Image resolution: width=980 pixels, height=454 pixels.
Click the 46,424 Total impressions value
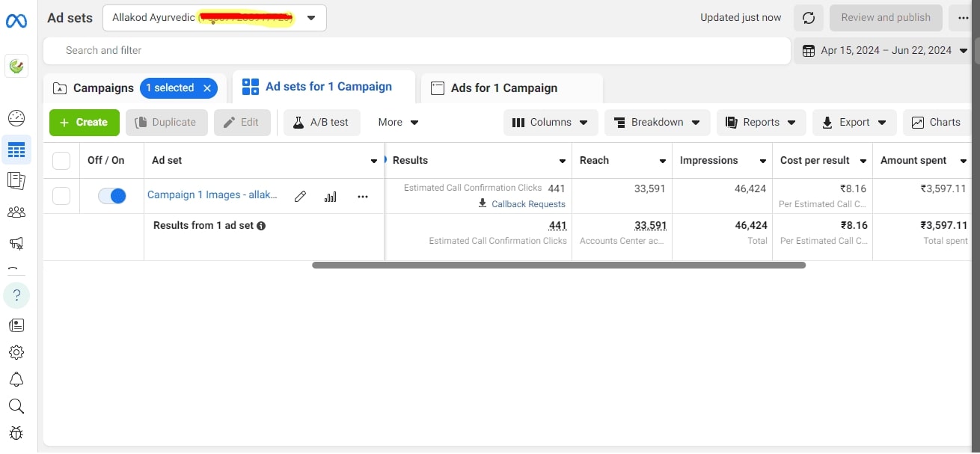point(751,225)
